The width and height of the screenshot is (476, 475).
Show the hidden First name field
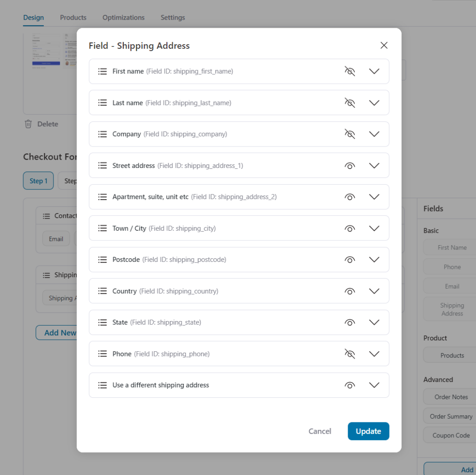(x=350, y=71)
